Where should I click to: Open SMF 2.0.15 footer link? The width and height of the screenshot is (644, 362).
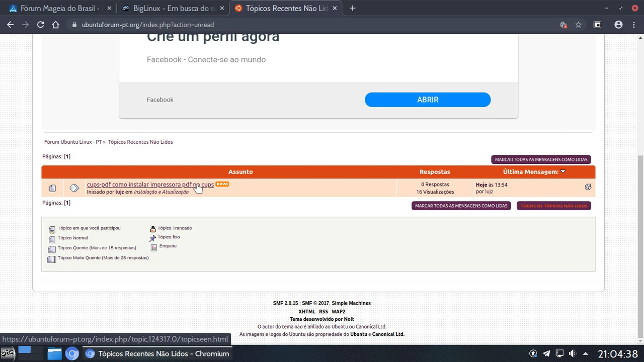pos(285,303)
